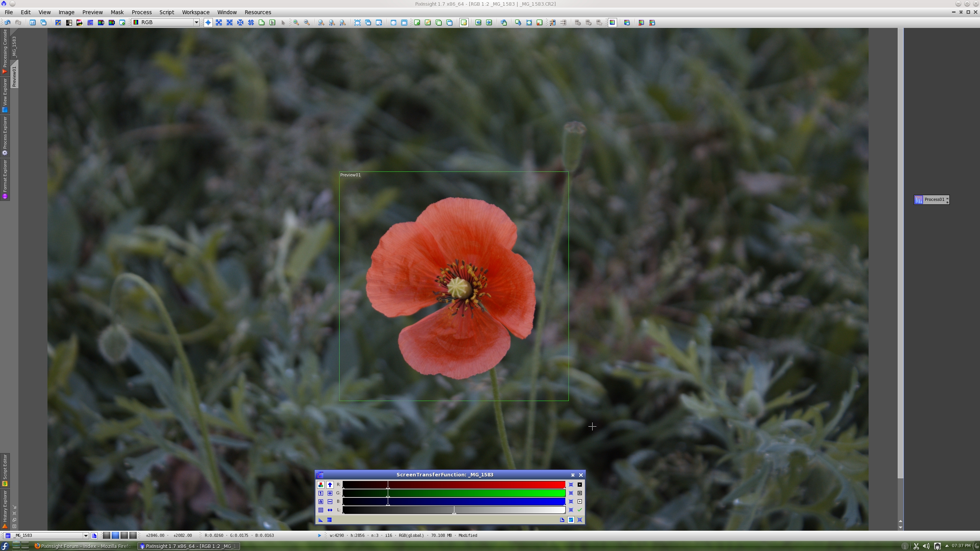Image resolution: width=980 pixels, height=551 pixels.
Task: Click the image identifier (id) toolbar icon
Action: [x=33, y=23]
